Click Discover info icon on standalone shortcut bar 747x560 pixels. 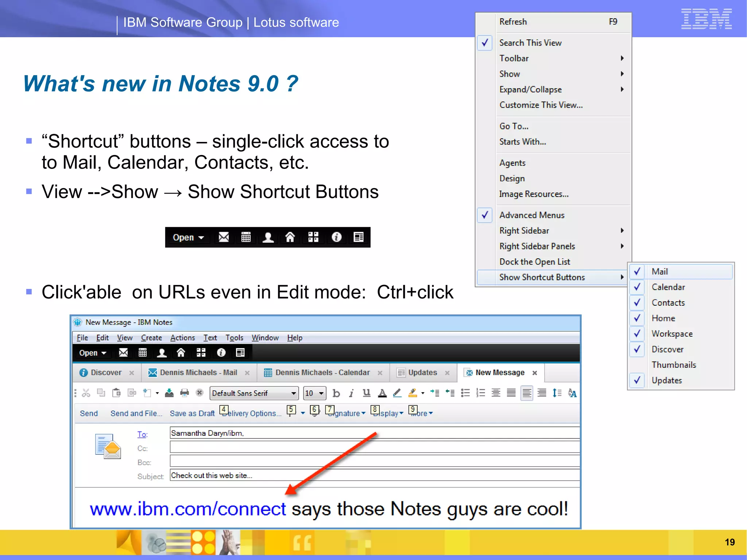click(336, 237)
